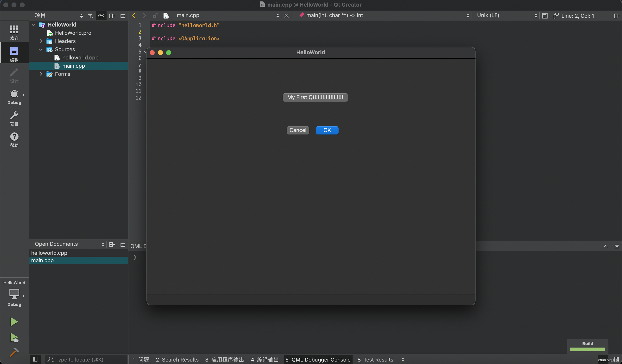Split the Open Documents panel
The width and height of the screenshot is (622, 364).
click(x=112, y=244)
